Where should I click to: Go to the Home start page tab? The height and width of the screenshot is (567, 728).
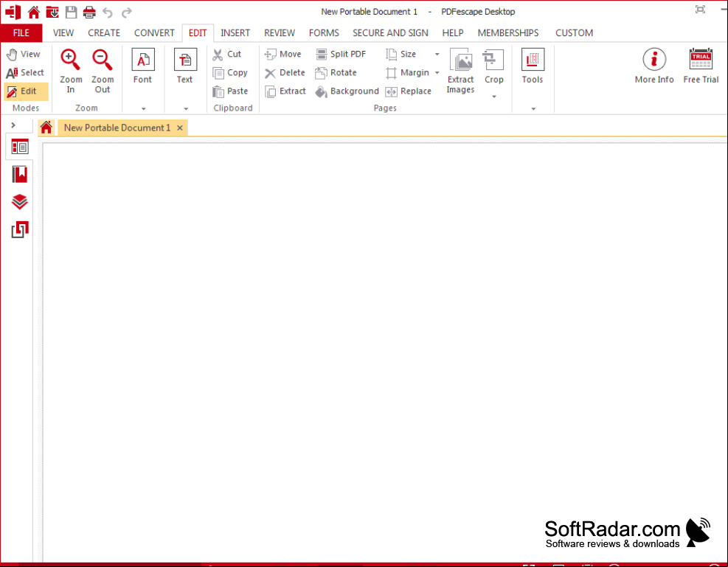[46, 127]
